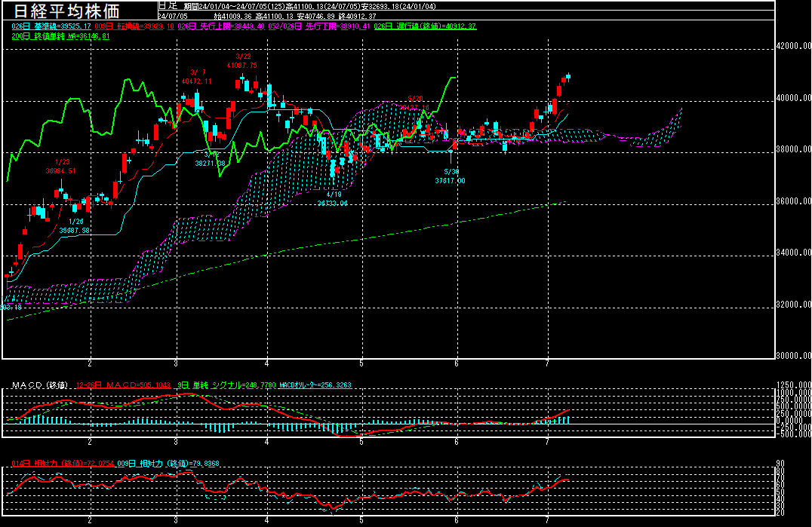Click the 34000.00 price axis label
812x527 pixels.
794,253
